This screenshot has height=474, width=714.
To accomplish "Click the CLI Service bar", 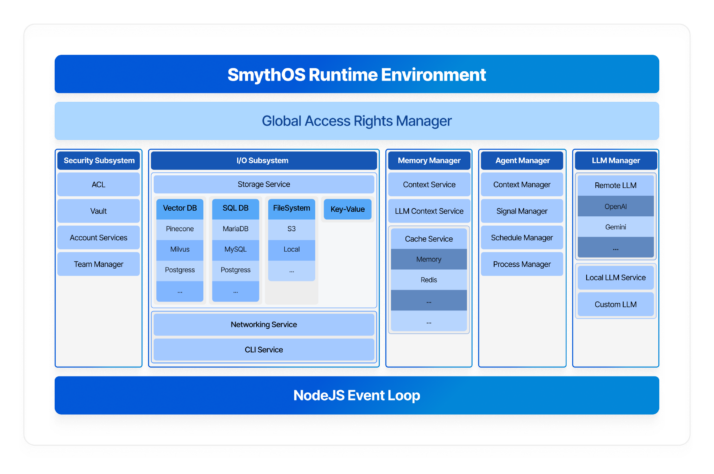I will point(264,350).
